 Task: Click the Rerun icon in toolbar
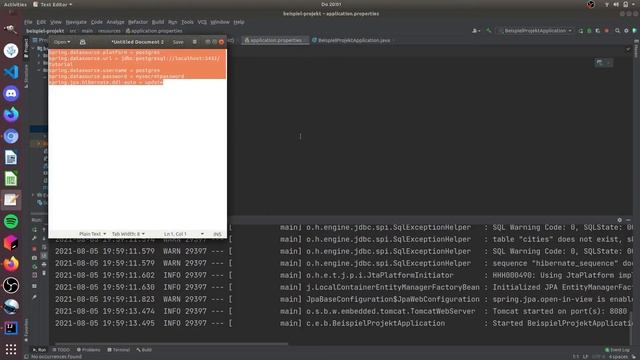point(581,31)
